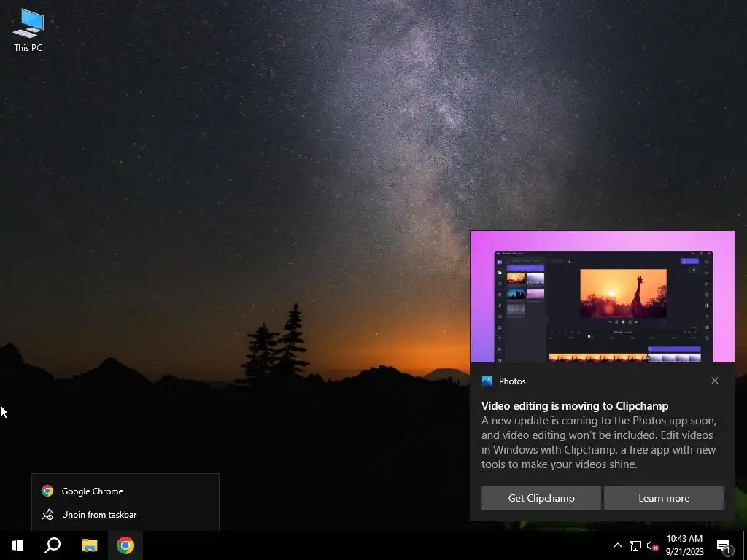Show hidden system tray icons
747x560 pixels.
617,545
